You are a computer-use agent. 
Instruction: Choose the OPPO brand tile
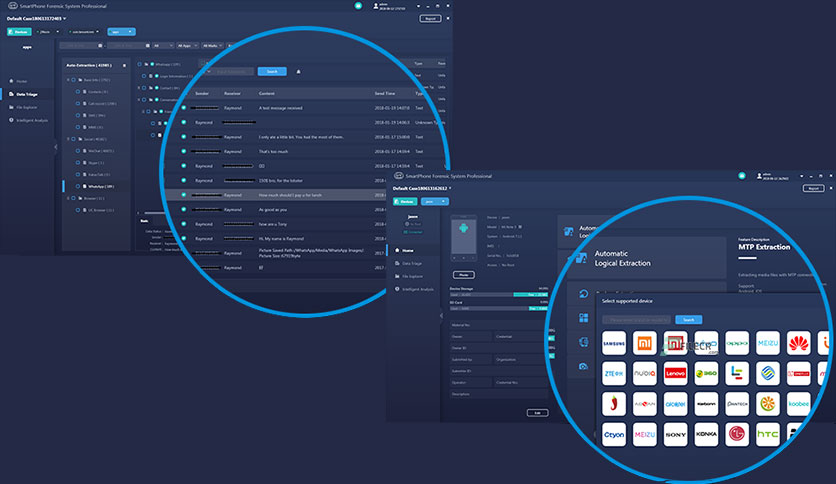[737, 343]
